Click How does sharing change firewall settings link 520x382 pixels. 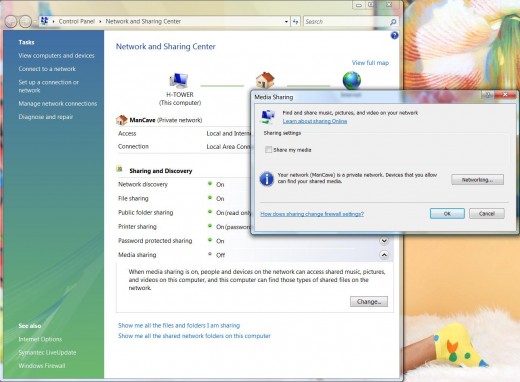(312, 214)
